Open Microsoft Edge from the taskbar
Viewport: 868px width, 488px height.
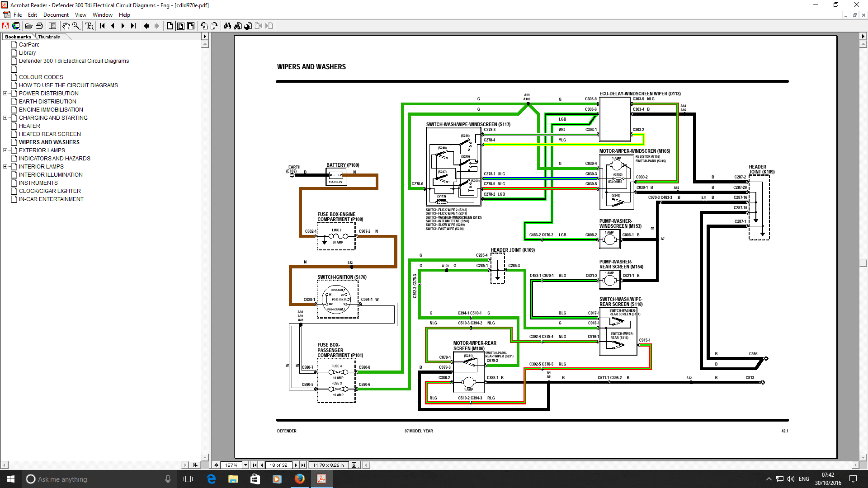pos(211,479)
